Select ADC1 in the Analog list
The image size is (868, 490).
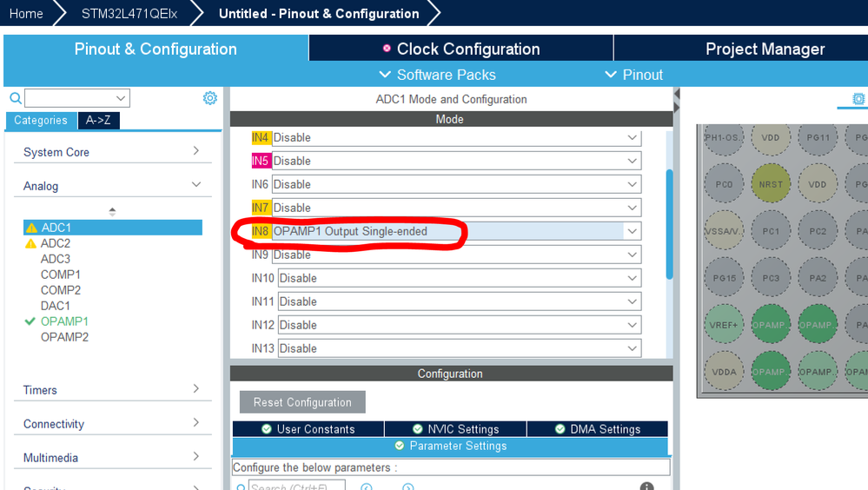[112, 228]
